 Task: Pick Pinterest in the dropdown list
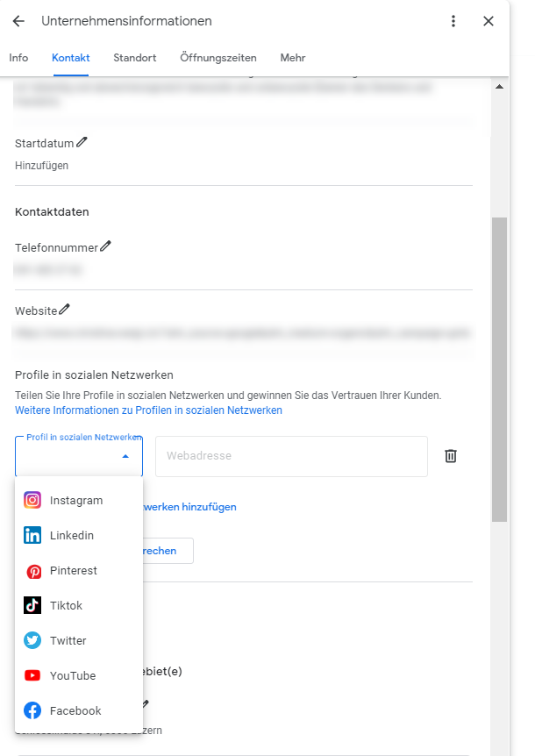(x=79, y=571)
